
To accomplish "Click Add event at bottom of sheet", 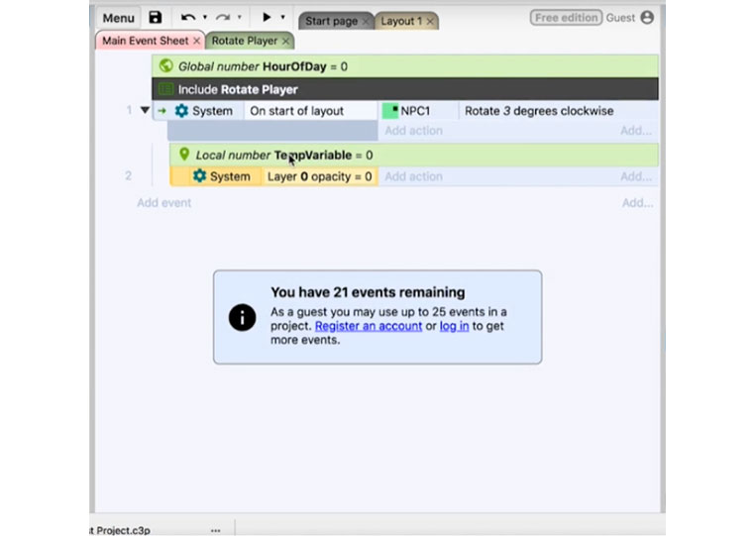I will pos(163,203).
